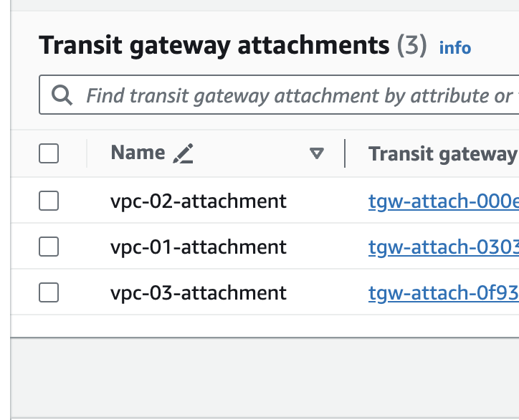Click the Transit gateway column header
519x420 pixels.
tap(442, 153)
